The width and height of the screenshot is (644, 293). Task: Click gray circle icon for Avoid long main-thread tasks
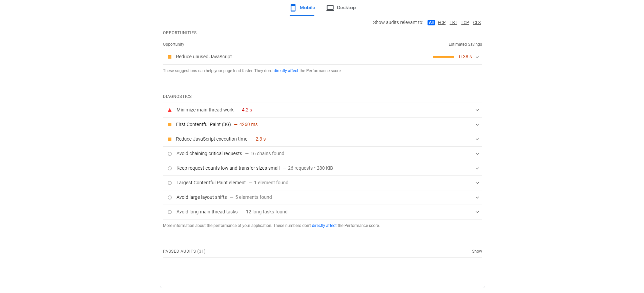click(170, 212)
